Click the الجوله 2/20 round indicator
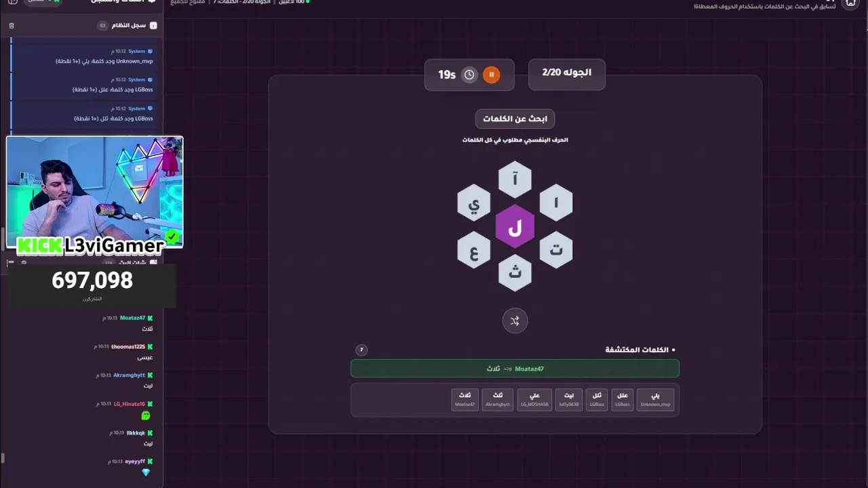868x488 pixels. [566, 73]
